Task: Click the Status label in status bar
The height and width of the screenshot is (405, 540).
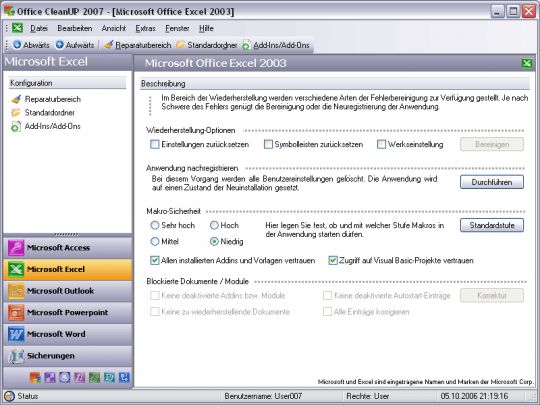Action: (x=28, y=396)
